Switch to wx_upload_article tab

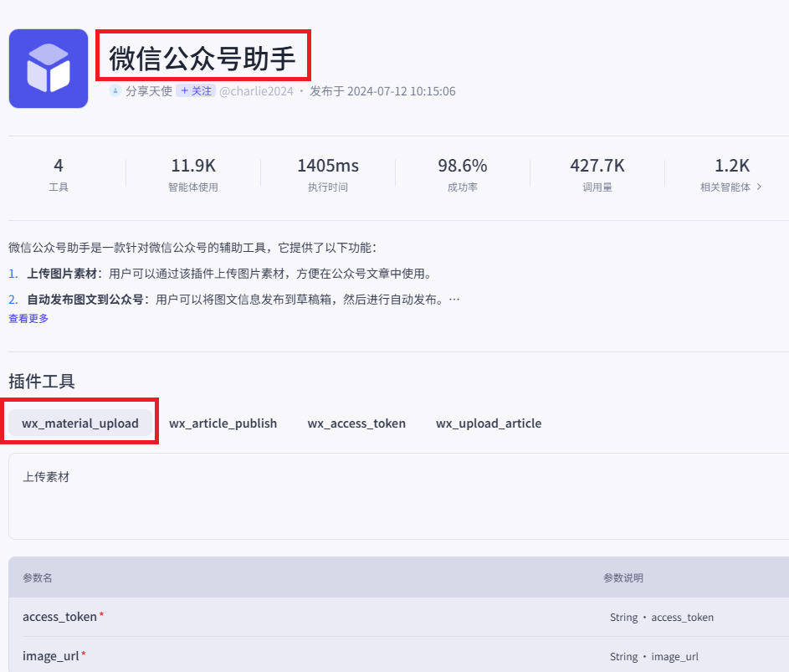pyautogui.click(x=489, y=423)
